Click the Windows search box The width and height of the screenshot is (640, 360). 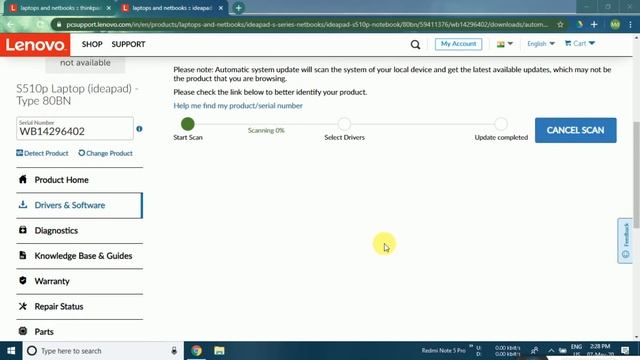[103, 351]
